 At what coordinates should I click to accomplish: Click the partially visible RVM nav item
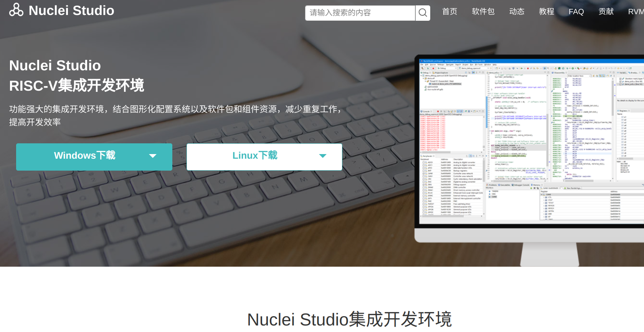click(636, 12)
